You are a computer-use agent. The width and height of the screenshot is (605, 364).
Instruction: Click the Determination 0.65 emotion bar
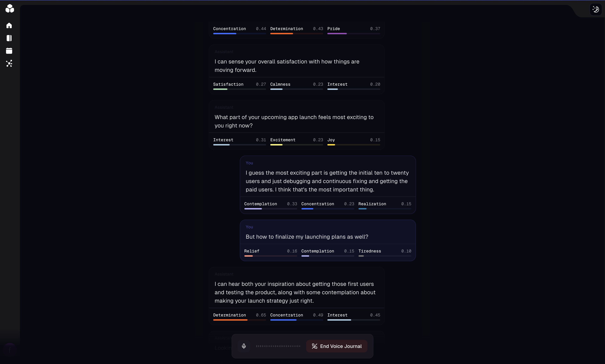[239, 320]
